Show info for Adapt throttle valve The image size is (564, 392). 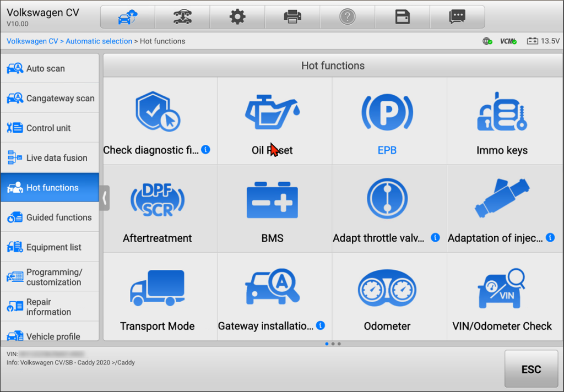click(x=435, y=237)
